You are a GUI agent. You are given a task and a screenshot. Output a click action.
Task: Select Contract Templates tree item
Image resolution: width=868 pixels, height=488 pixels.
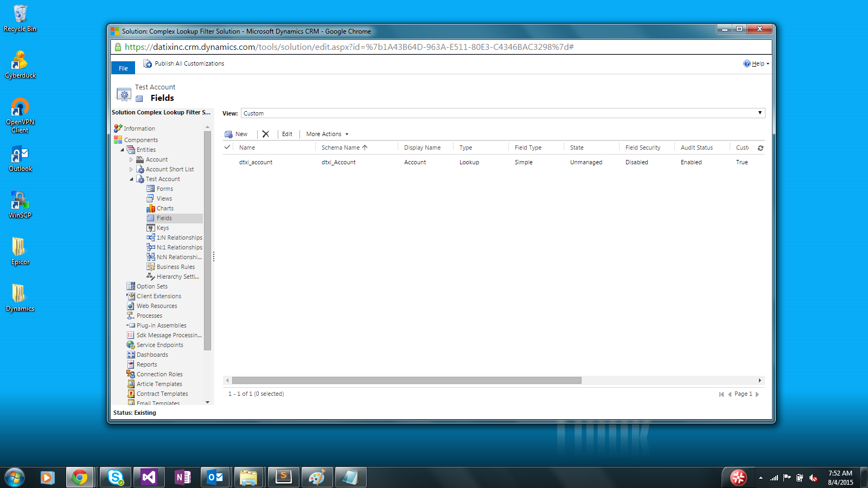(162, 394)
